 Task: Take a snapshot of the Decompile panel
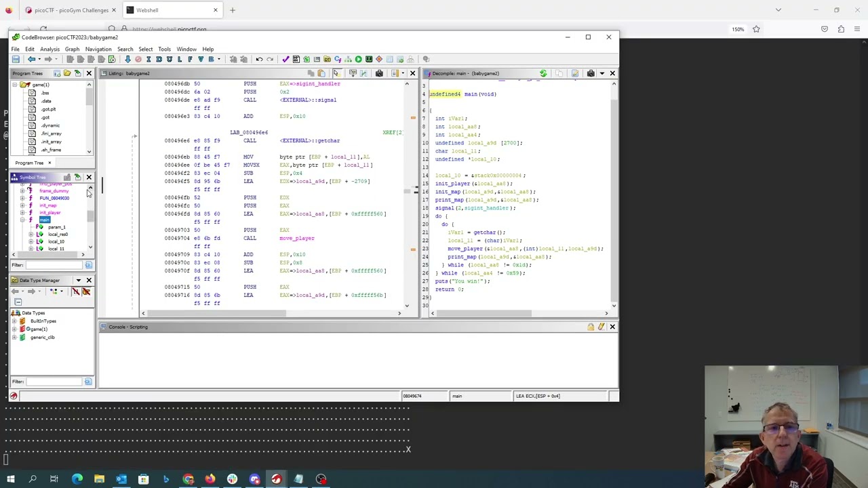pos(591,73)
